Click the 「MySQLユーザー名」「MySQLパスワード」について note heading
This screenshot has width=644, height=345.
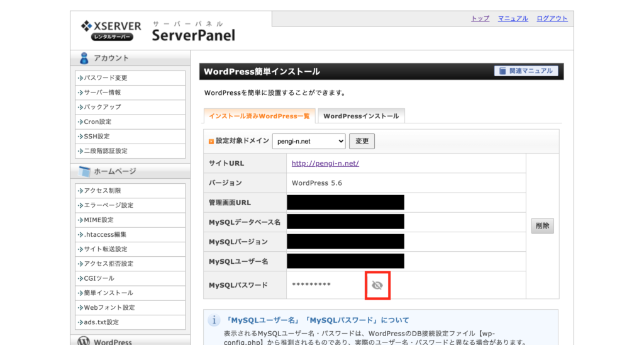coord(317,320)
